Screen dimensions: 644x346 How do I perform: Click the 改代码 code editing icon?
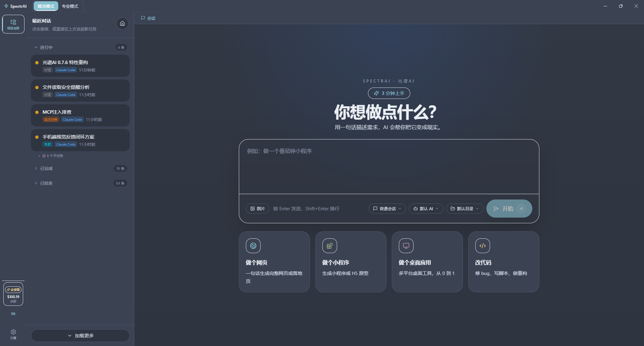click(x=482, y=245)
